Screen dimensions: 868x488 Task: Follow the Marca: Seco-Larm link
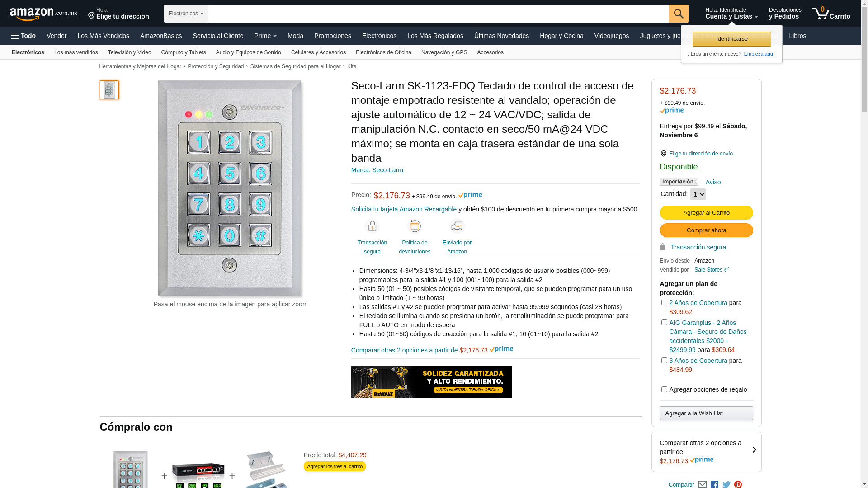tap(377, 170)
